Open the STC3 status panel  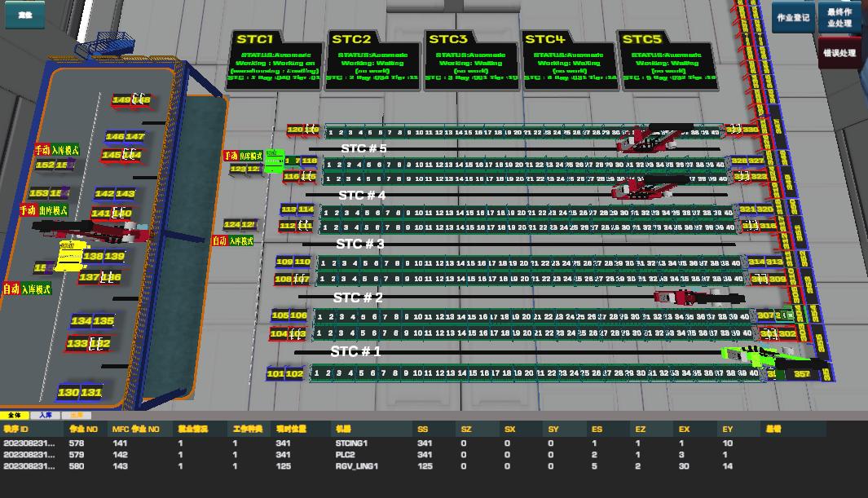(x=470, y=61)
